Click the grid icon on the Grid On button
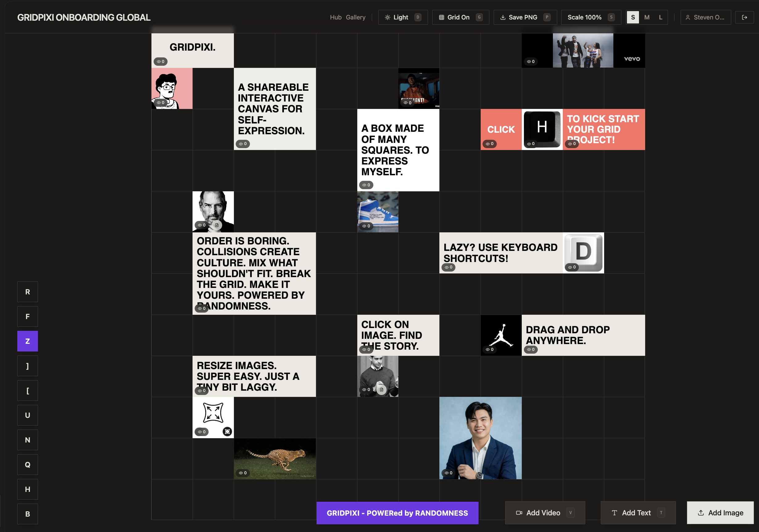Viewport: 759px width, 532px height. click(442, 17)
